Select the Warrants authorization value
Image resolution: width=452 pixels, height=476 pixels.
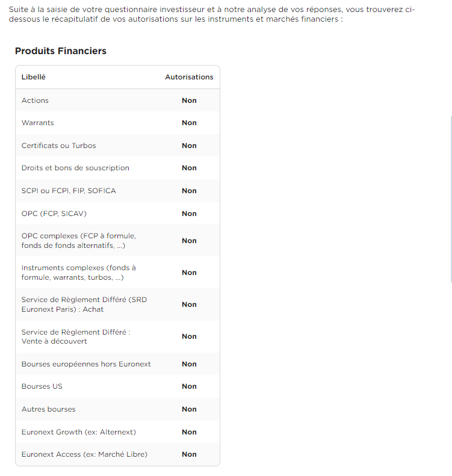tap(189, 123)
